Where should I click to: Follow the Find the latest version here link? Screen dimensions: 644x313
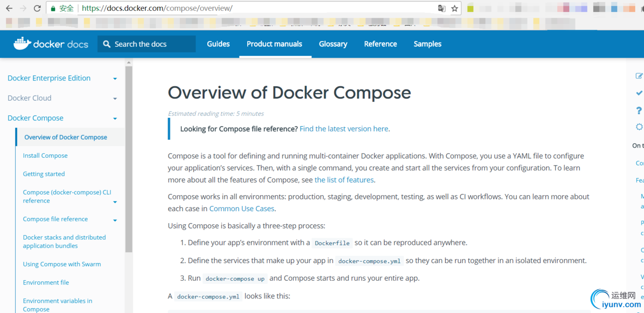pyautogui.click(x=344, y=129)
